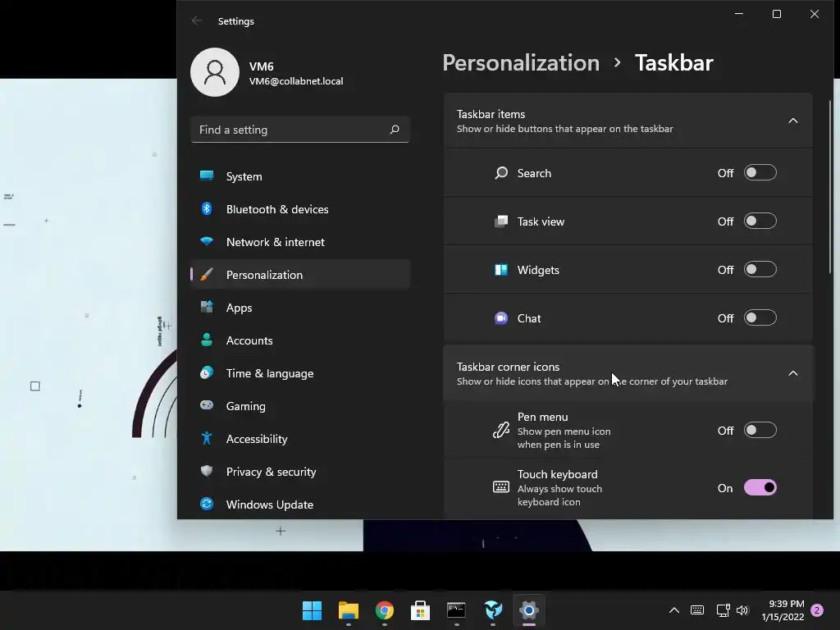Viewport: 840px width, 630px height.
Task: Click the Gaming label in sidebar
Action: [x=245, y=406]
